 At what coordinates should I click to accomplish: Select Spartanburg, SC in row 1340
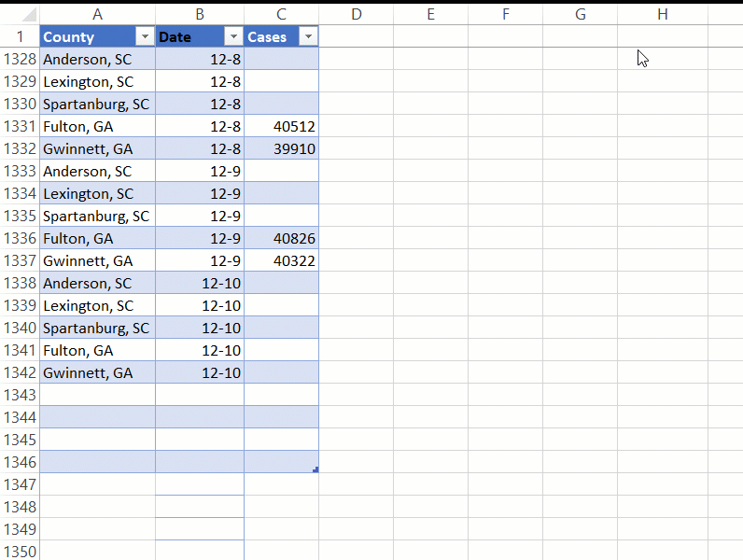pos(98,328)
